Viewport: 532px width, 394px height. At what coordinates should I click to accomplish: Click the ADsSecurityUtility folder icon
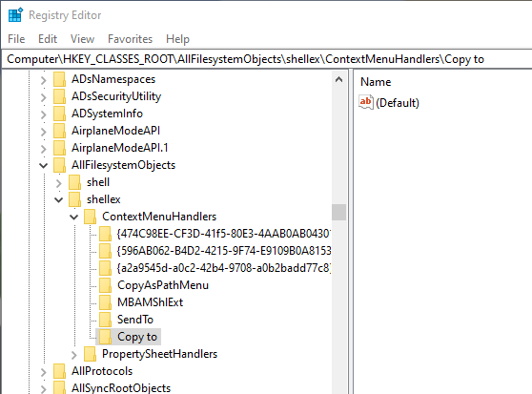[x=59, y=96]
